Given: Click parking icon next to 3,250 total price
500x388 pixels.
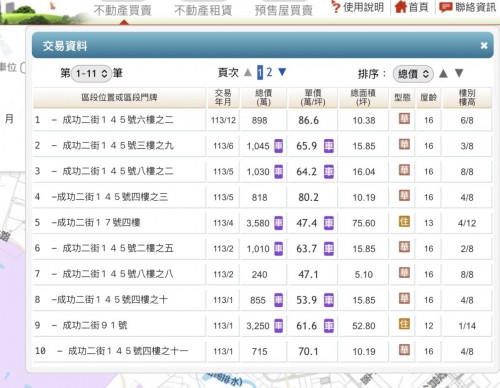Looking at the screenshot, I should (x=278, y=326).
